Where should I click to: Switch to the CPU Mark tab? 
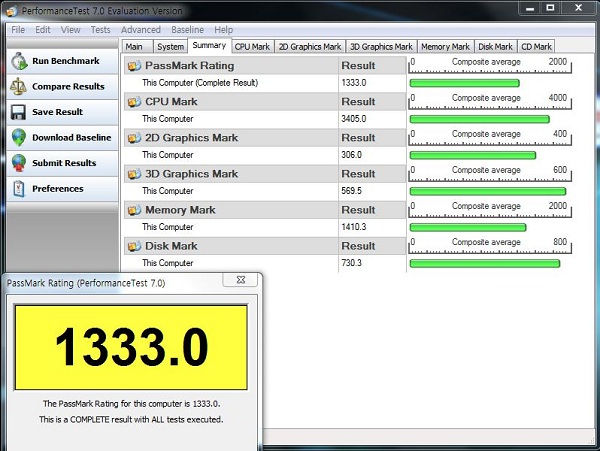point(253,47)
